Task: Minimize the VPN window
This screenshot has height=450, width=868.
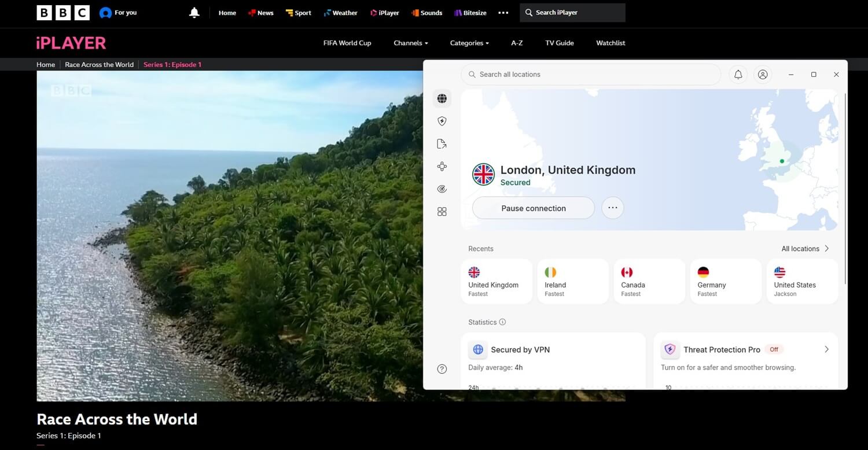Action: pyautogui.click(x=791, y=75)
